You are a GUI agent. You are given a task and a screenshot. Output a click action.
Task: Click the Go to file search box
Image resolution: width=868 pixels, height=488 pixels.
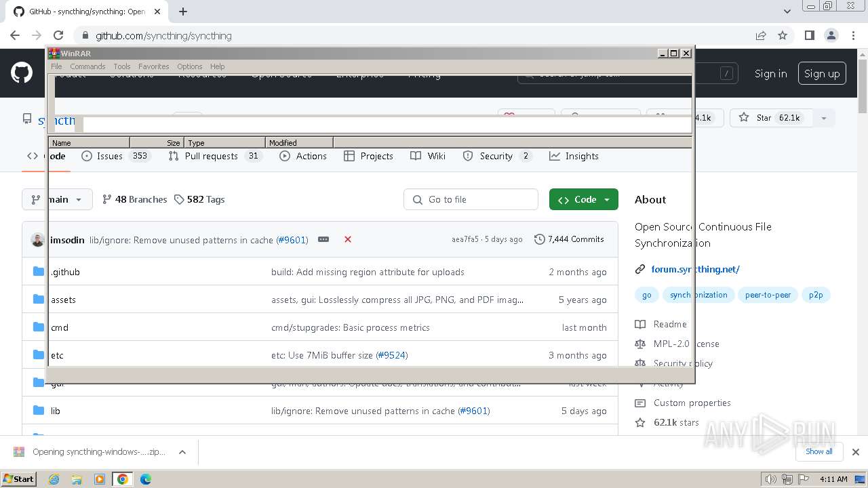pos(471,199)
